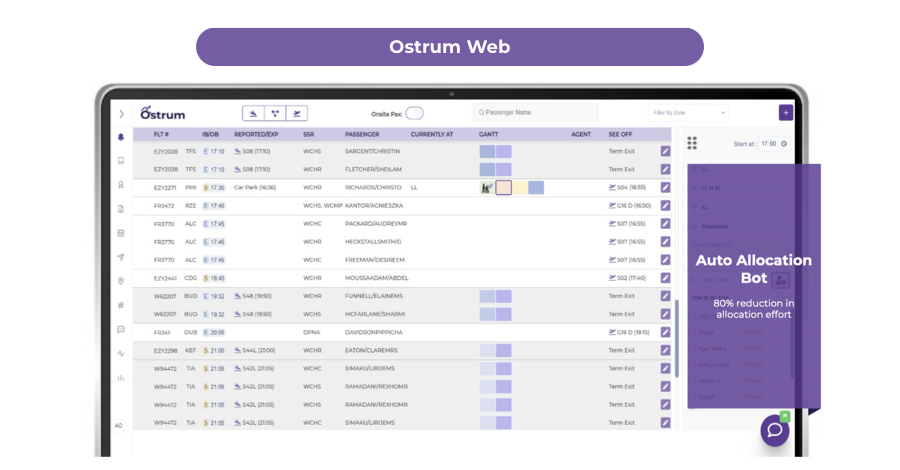Click the Car Park (16:36) reported cell
This screenshot has height=470, width=900.
point(255,188)
